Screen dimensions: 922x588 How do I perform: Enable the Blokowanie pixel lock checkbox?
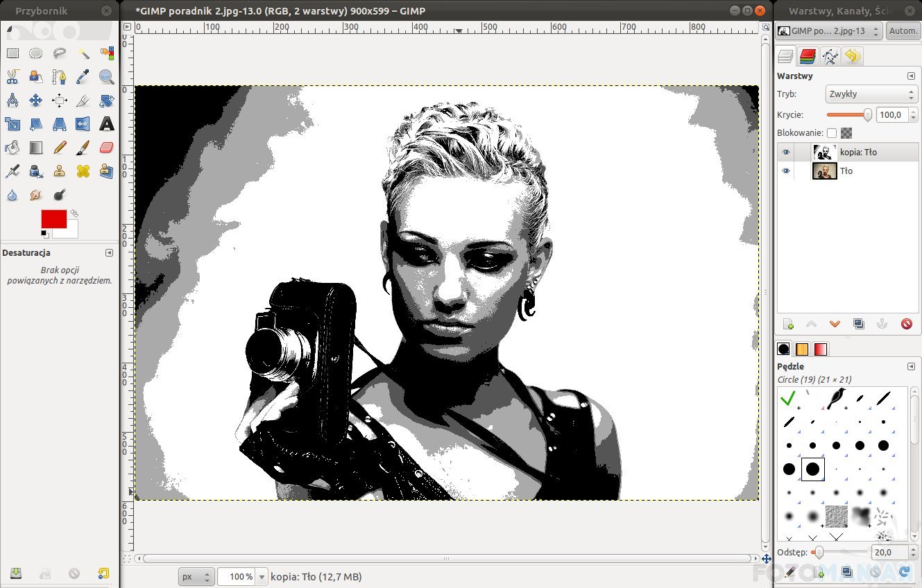tap(831, 133)
